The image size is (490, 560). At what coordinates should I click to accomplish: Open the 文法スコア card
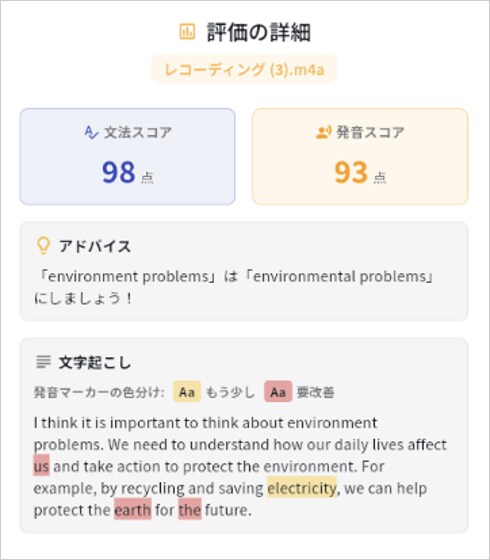[128, 156]
